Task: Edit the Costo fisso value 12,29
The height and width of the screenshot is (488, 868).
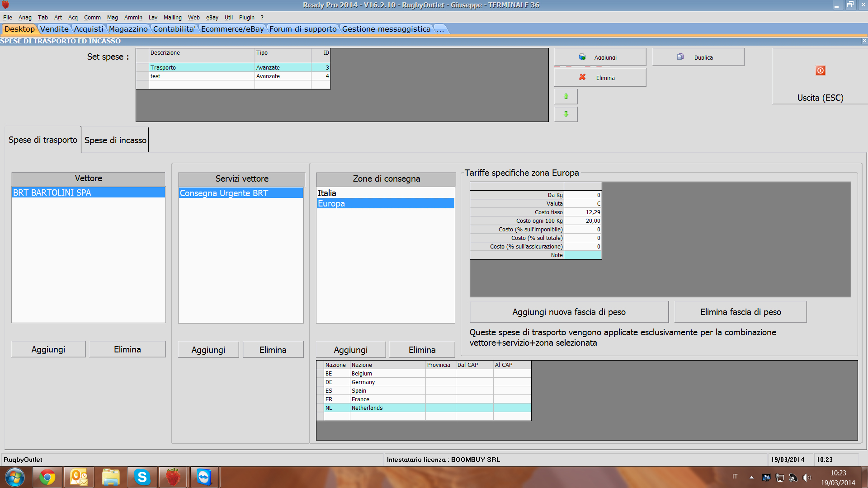Action: coord(583,212)
